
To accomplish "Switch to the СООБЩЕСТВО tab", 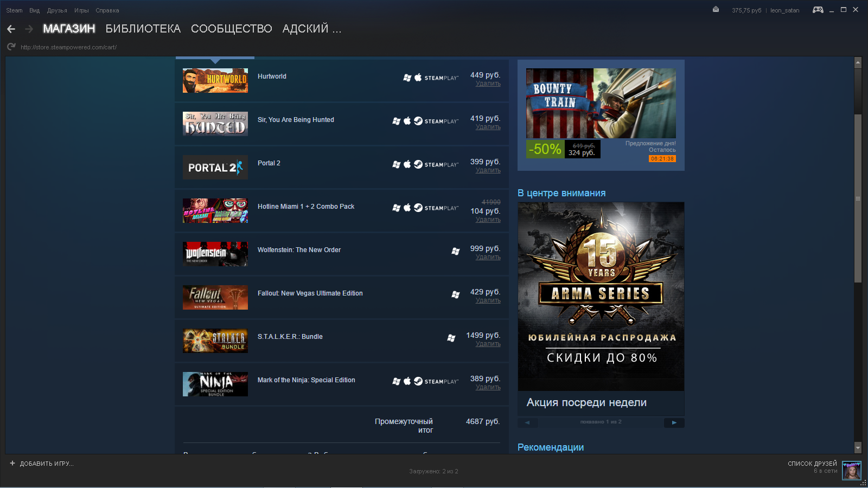I will point(232,29).
